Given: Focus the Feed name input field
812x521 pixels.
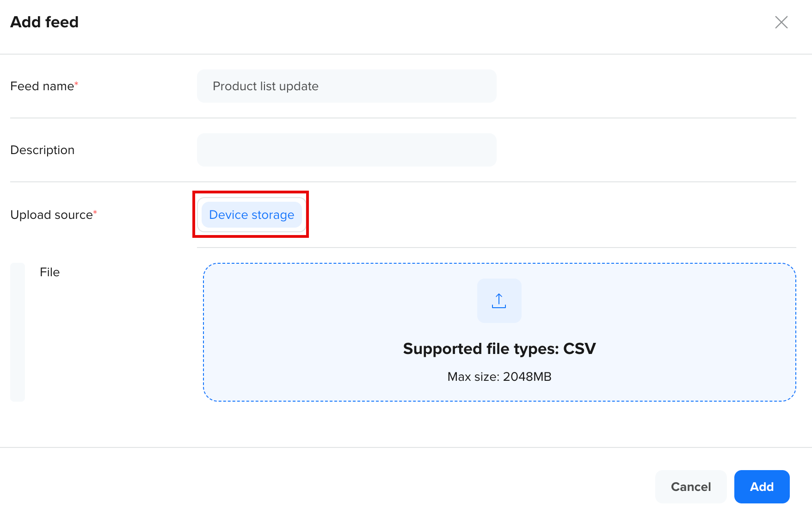Looking at the screenshot, I should click(x=347, y=86).
